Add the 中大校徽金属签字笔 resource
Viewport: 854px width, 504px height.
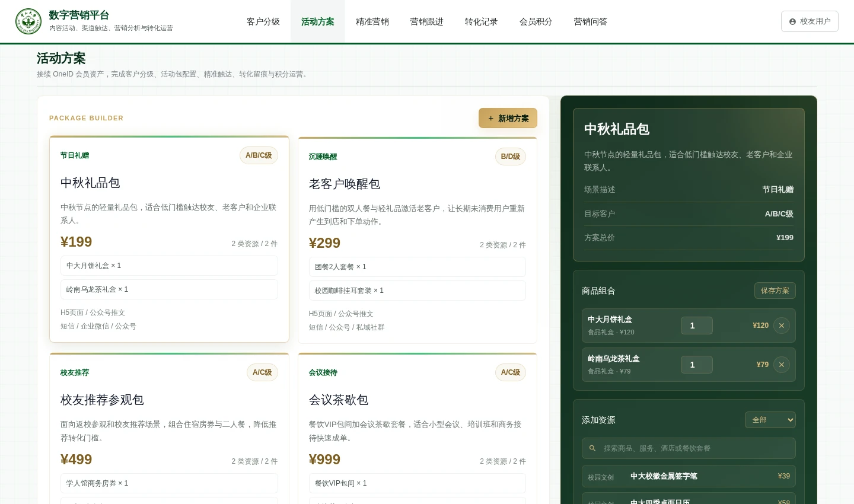coord(689,476)
